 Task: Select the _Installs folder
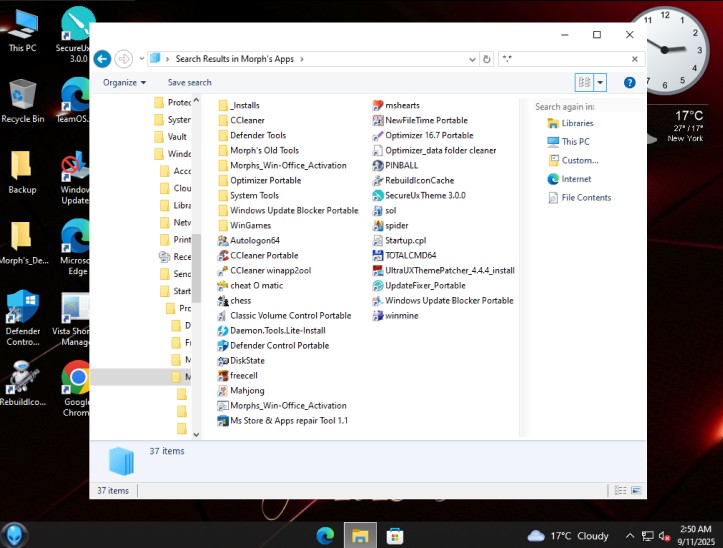click(x=239, y=105)
